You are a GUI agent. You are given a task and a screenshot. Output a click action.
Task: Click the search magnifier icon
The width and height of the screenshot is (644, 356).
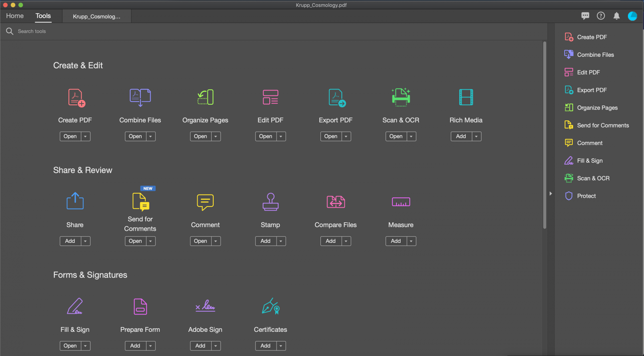click(10, 31)
